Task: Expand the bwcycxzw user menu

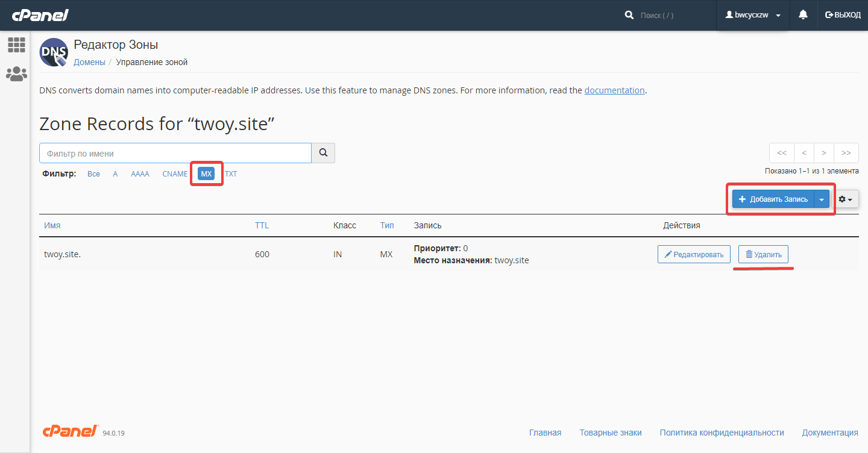Action: tap(753, 15)
